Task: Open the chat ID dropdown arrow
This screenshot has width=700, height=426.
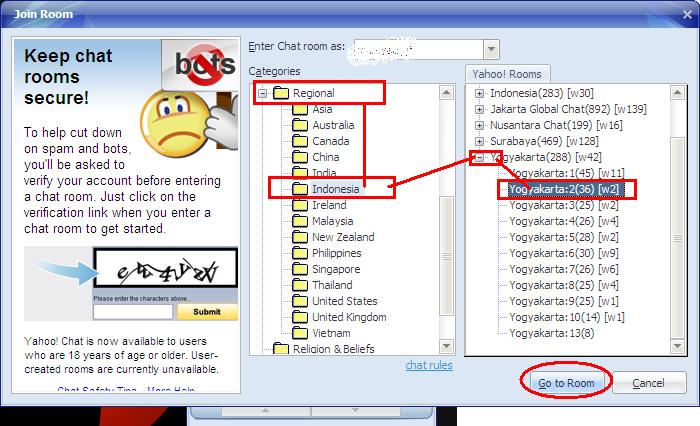Action: click(x=491, y=49)
